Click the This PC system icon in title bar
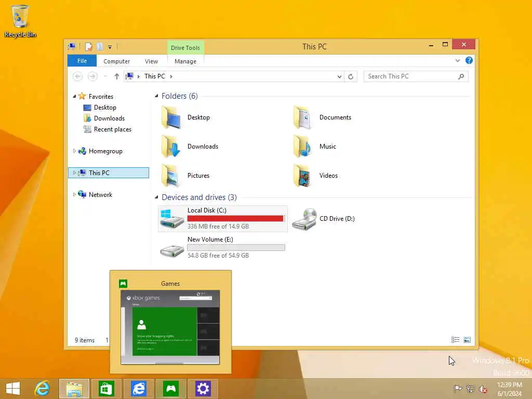This screenshot has height=399, width=532. [x=72, y=47]
